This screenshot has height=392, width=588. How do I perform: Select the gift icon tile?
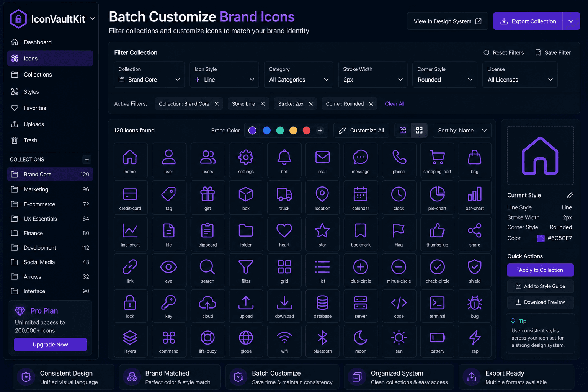(207, 198)
